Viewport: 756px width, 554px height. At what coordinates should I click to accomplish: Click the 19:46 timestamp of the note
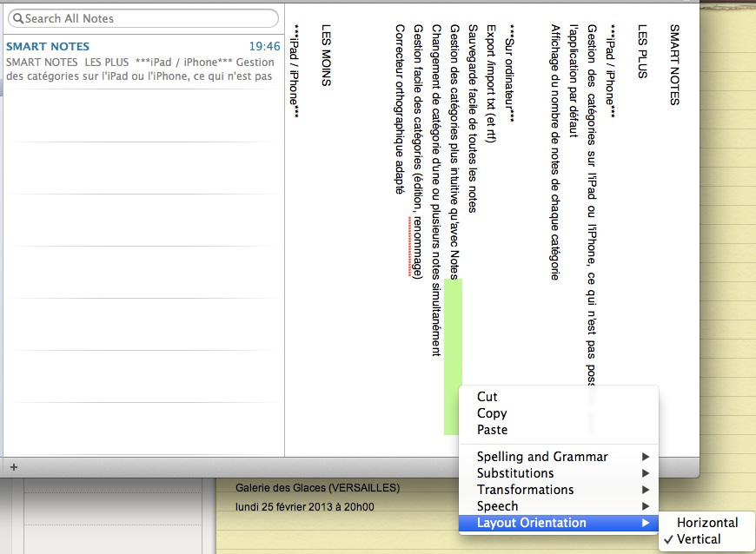264,46
